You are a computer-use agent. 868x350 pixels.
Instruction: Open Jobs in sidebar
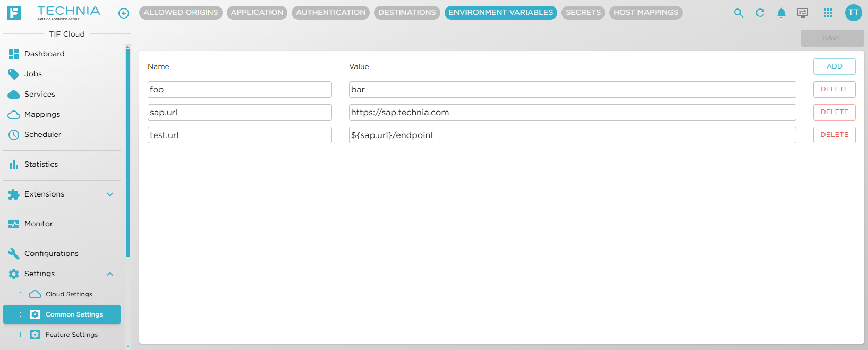point(62,74)
